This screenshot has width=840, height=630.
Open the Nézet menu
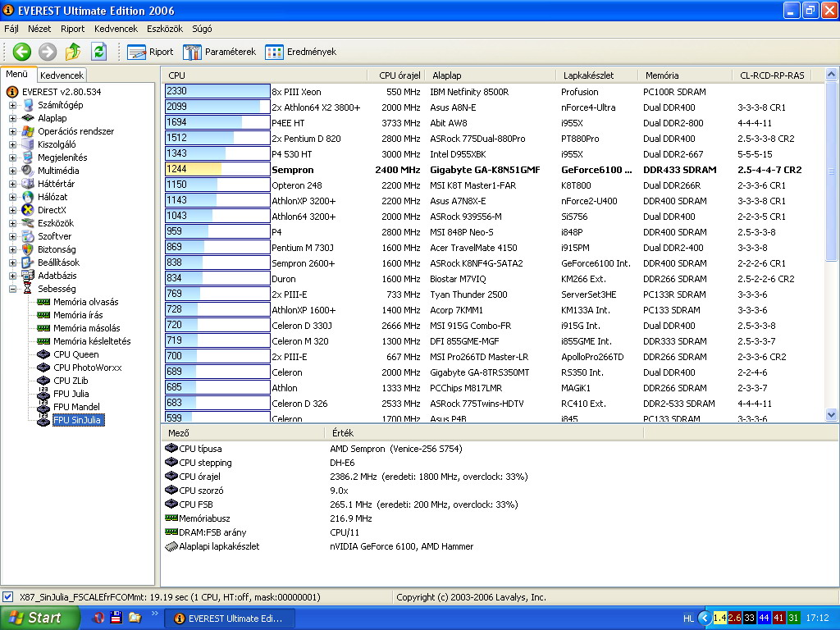[39, 29]
